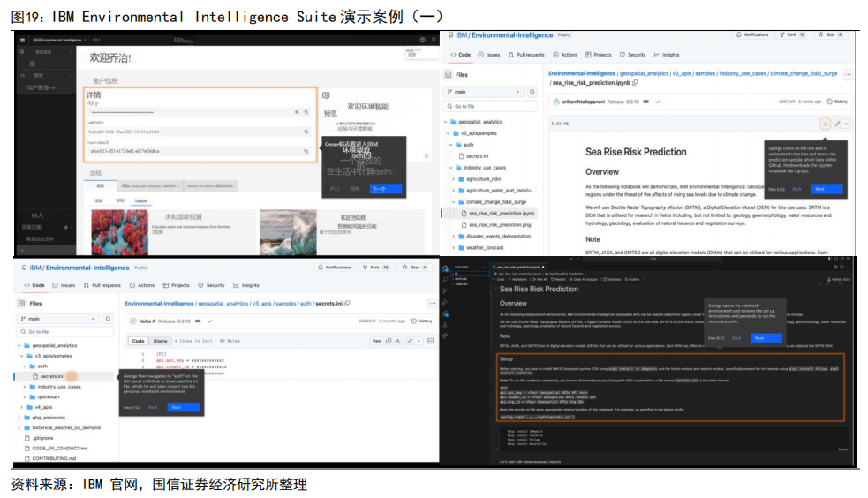Click Back in the Step 7/12 tour popup

[x=153, y=407]
